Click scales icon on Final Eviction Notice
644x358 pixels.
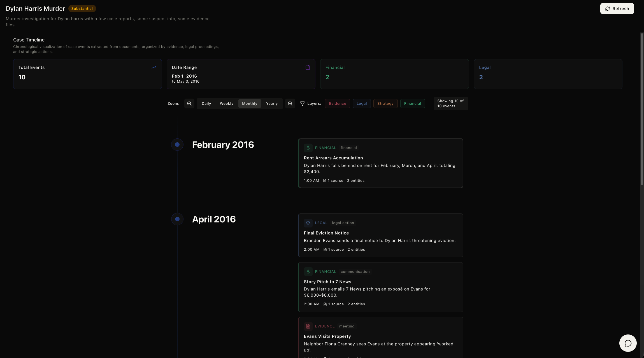(x=308, y=223)
